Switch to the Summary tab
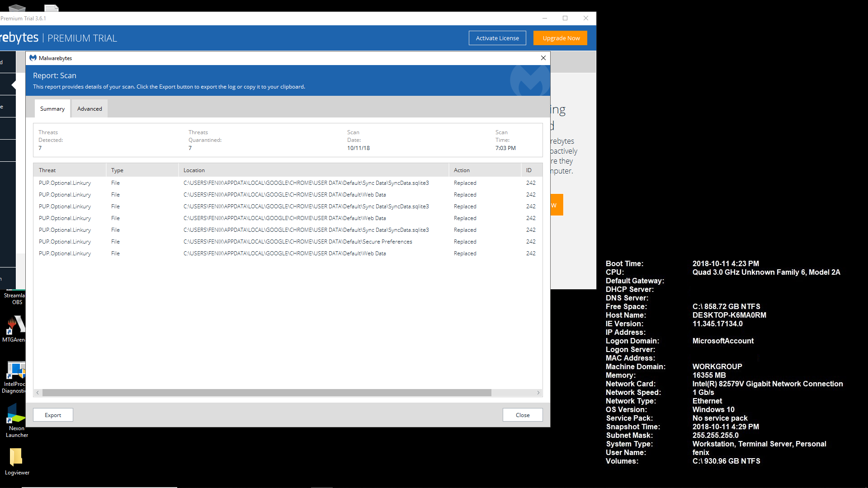868x488 pixels. pyautogui.click(x=52, y=108)
